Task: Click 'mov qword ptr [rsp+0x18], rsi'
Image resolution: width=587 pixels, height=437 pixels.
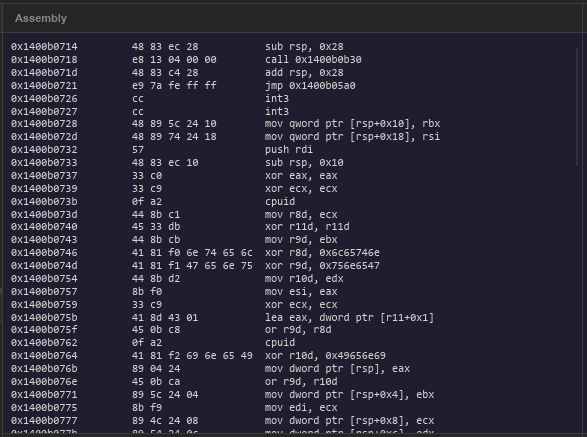Action: pyautogui.click(x=352, y=137)
